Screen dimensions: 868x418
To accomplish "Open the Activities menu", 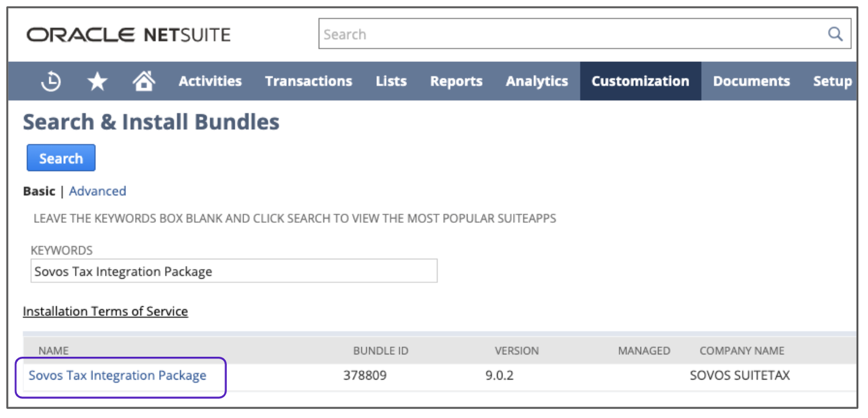I will click(x=210, y=82).
